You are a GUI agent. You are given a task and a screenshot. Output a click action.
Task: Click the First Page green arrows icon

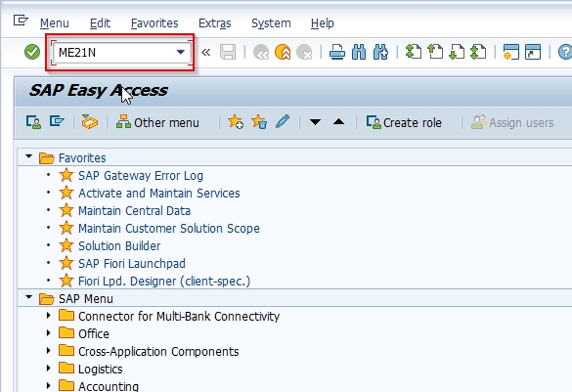414,52
